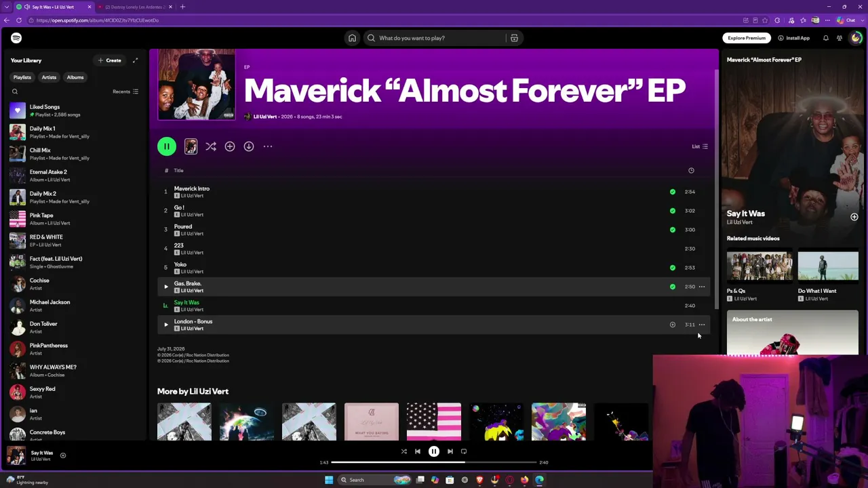Open more options for Gas. Brake.
The width and height of the screenshot is (868, 488).
click(702, 287)
